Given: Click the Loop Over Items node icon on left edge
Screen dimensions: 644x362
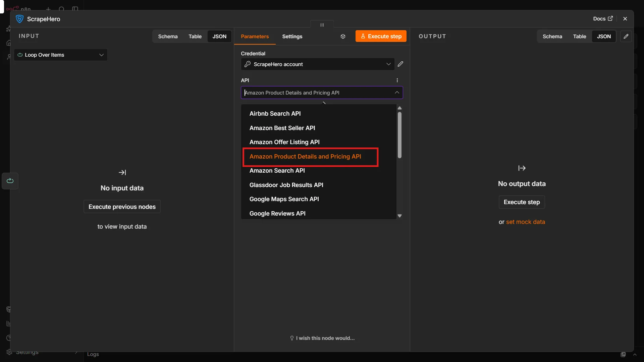Looking at the screenshot, I should pyautogui.click(x=10, y=181).
